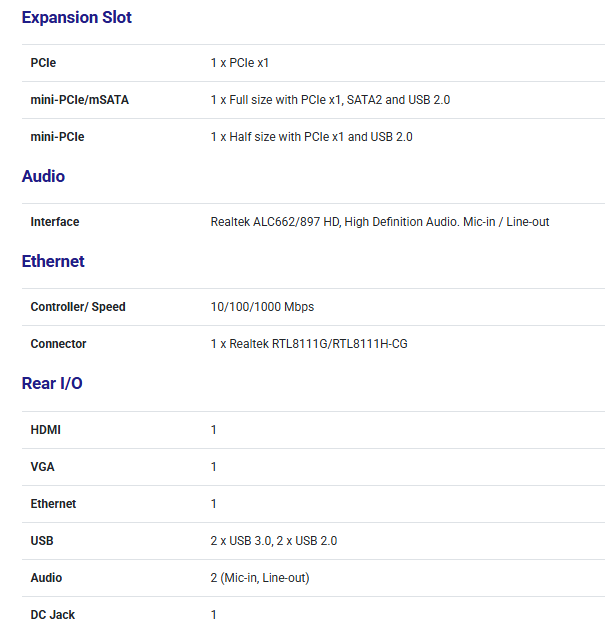
Task: Click the Rear I/O section heading
Action: pos(52,384)
